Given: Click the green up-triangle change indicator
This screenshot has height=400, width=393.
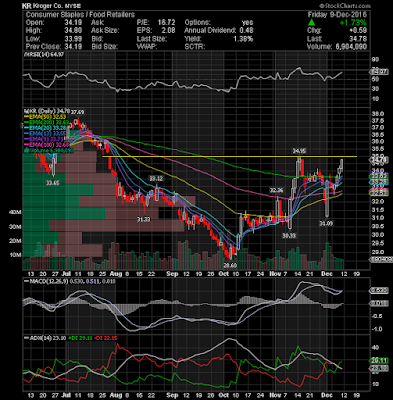Looking at the screenshot, I should [x=311, y=22].
